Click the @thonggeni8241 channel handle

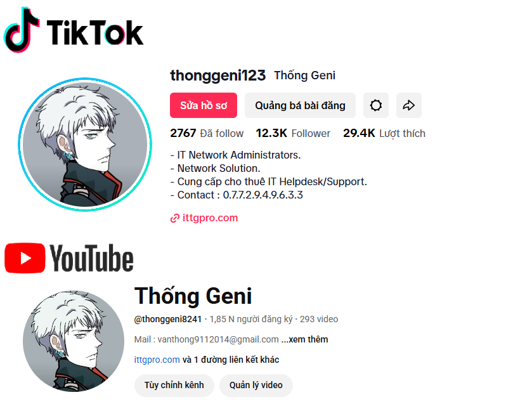(x=168, y=319)
